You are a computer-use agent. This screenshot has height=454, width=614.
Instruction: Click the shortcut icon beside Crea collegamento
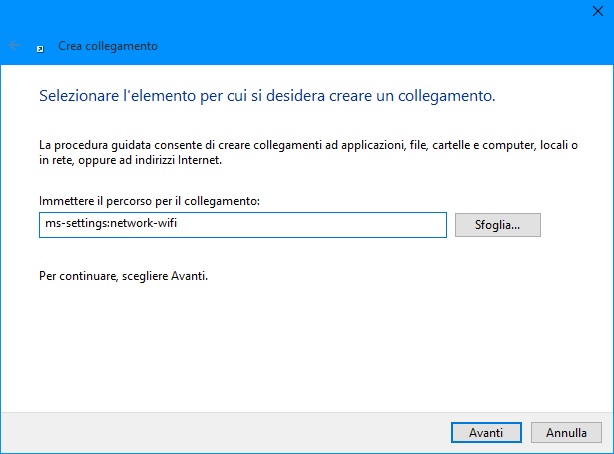40,47
